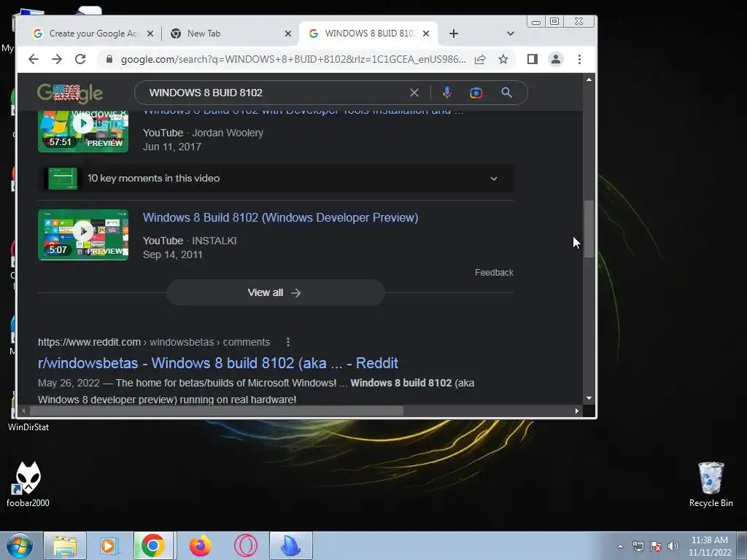
Task: Open more options for Reddit result
Action: (x=287, y=342)
